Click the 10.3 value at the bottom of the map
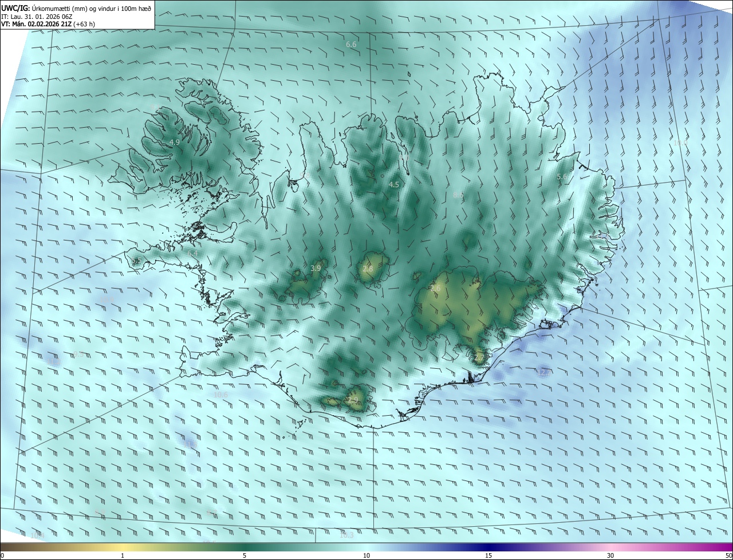 [x=346, y=535]
